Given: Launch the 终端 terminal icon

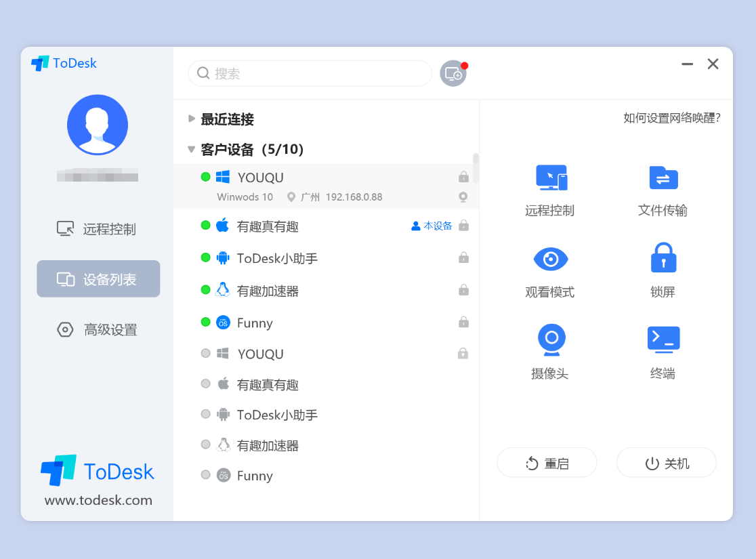Looking at the screenshot, I should click(663, 339).
